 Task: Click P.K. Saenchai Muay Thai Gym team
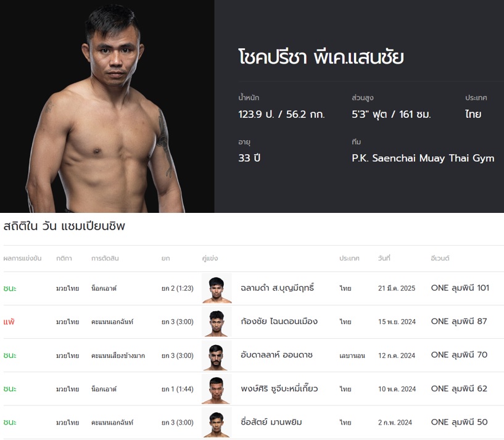coord(423,158)
